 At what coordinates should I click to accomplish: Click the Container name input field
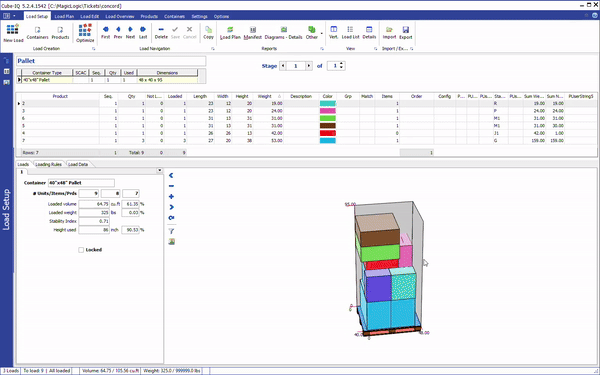pyautogui.click(x=81, y=183)
